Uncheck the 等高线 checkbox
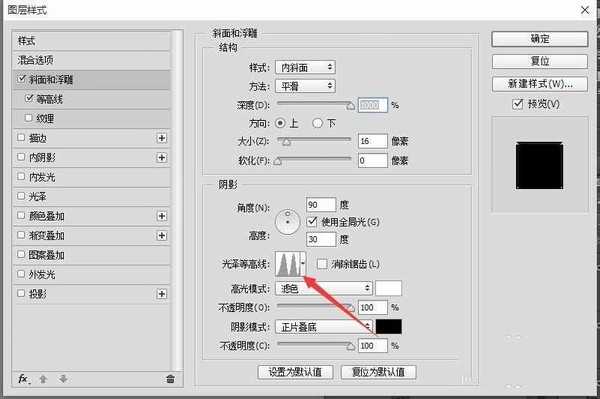600x399 pixels. click(29, 99)
